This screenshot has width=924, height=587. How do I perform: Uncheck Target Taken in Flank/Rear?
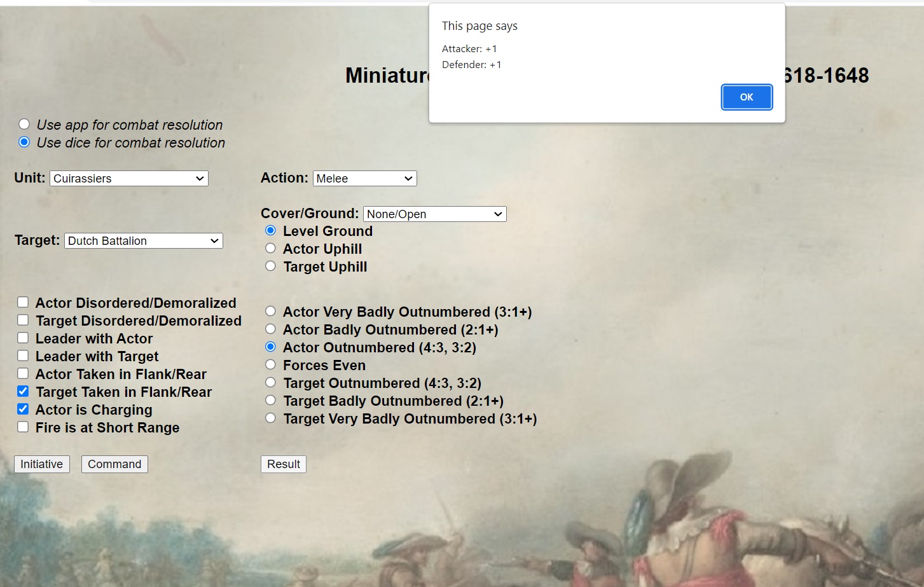pyautogui.click(x=23, y=391)
